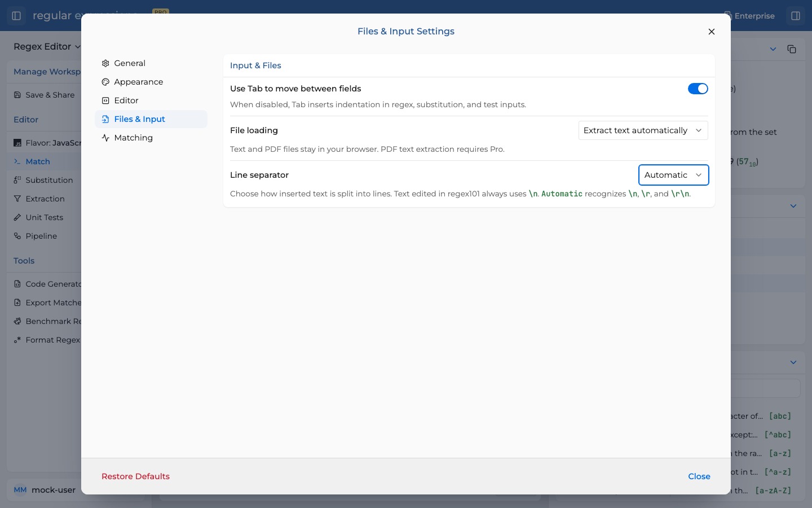Image resolution: width=812 pixels, height=508 pixels.
Task: Click the Files & Input sidebar icon
Action: click(105, 119)
